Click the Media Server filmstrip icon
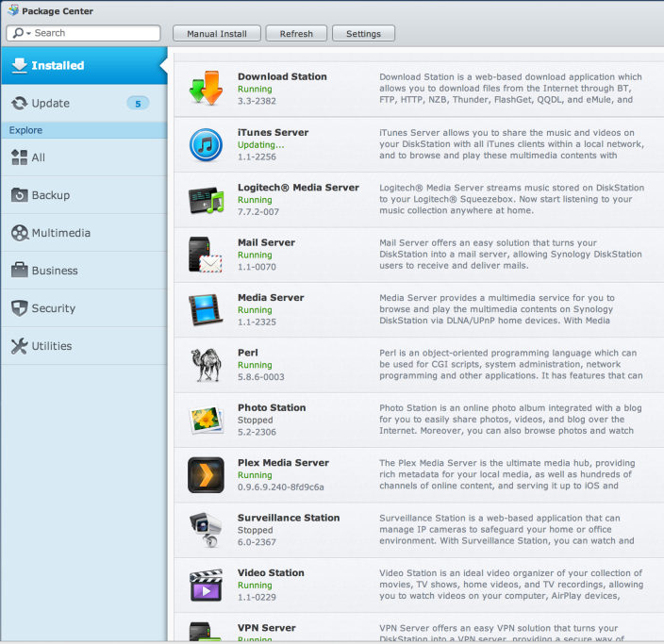 pyautogui.click(x=206, y=310)
